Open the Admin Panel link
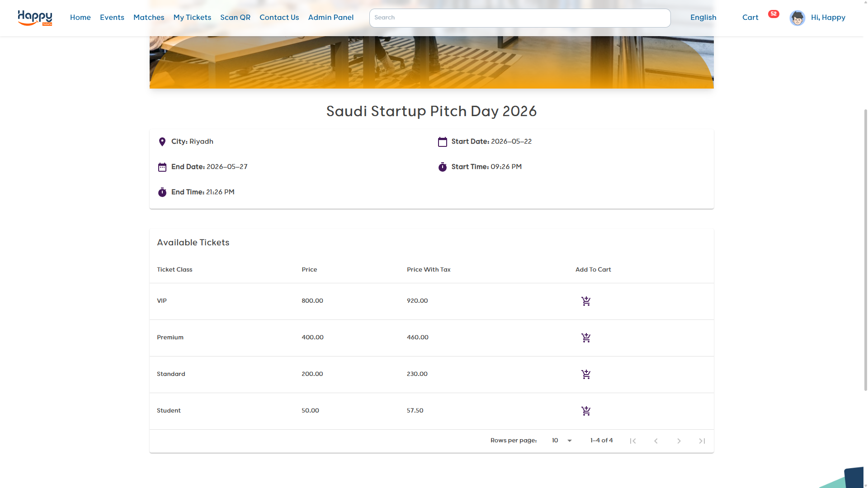868x488 pixels. (x=330, y=18)
